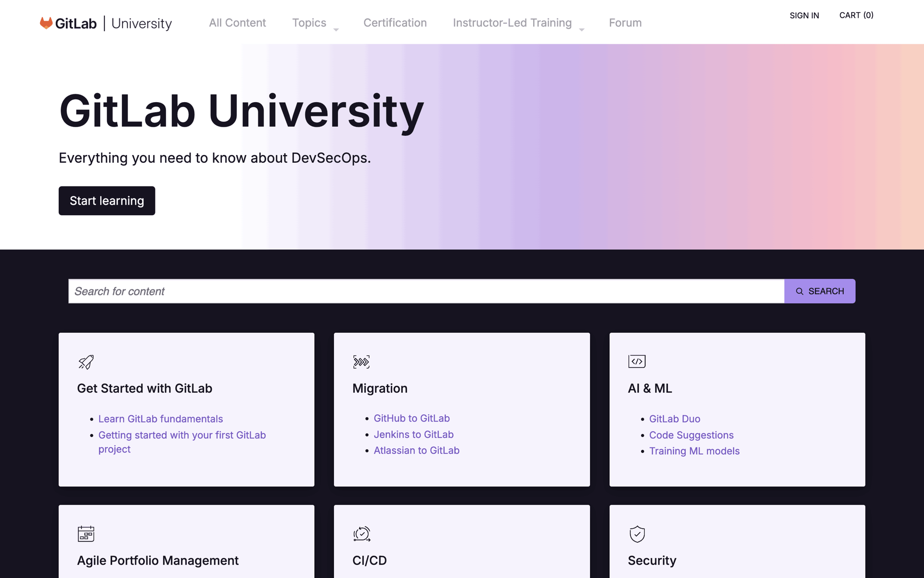Screen dimensions: 924x578
Task: Click the purple SEARCH button
Action: pos(820,291)
